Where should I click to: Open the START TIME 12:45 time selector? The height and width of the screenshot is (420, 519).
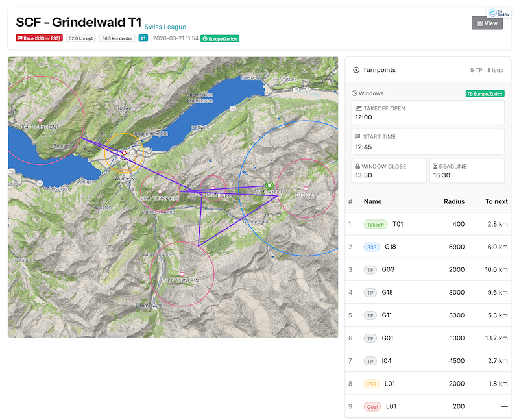coord(363,147)
